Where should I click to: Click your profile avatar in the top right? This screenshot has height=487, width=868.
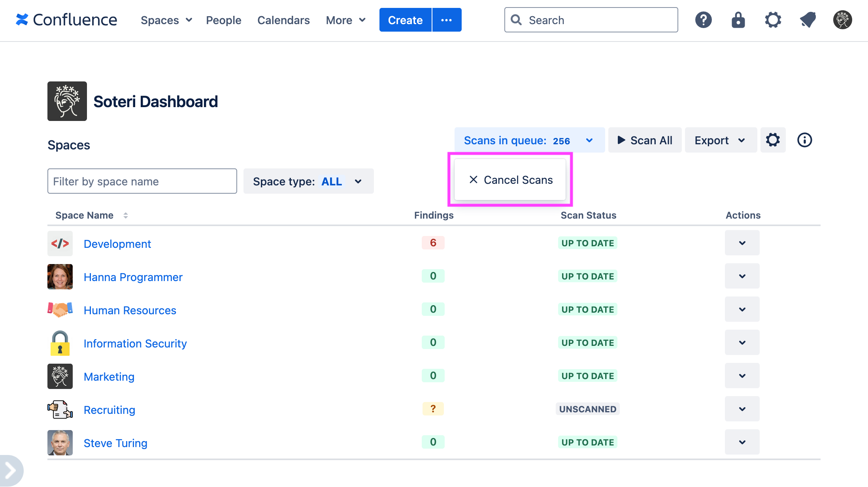tap(842, 20)
